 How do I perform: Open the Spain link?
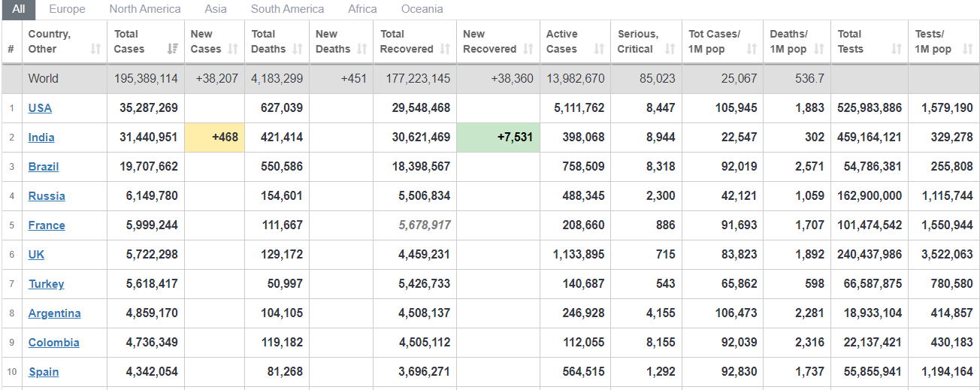(x=44, y=371)
